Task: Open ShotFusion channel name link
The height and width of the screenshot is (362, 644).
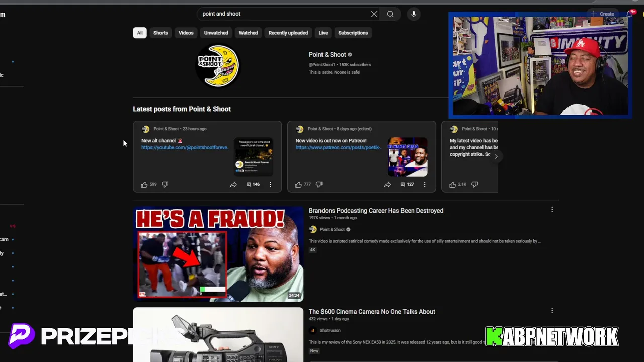Action: coord(330,331)
